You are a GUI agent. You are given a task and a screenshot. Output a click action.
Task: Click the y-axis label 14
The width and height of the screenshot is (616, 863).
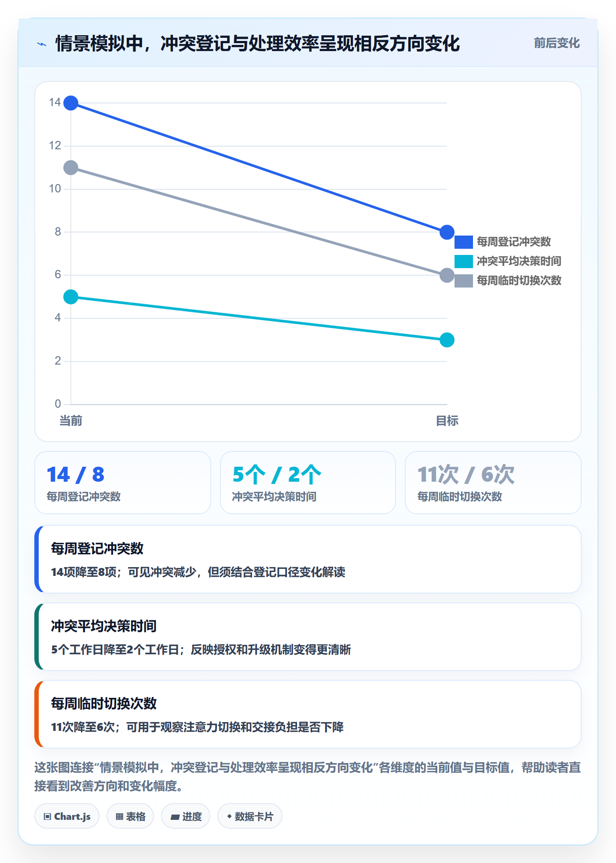click(55, 103)
